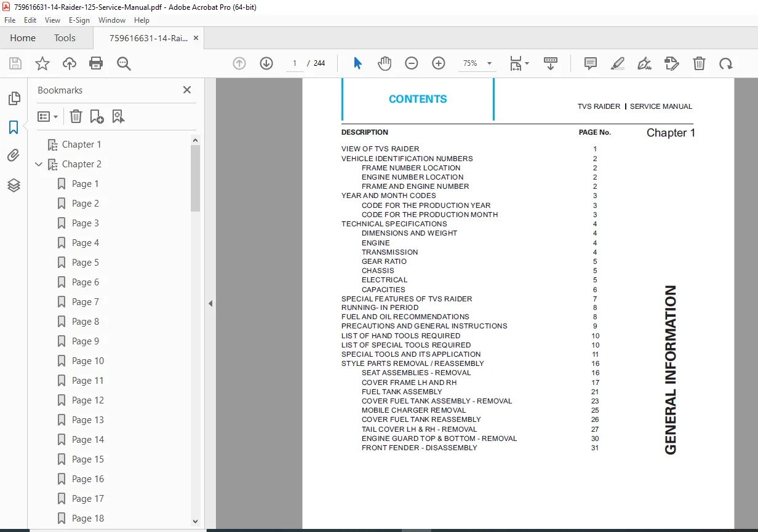758x532 pixels.
Task: Jump to Page 15 bookmark
Action: (88, 459)
